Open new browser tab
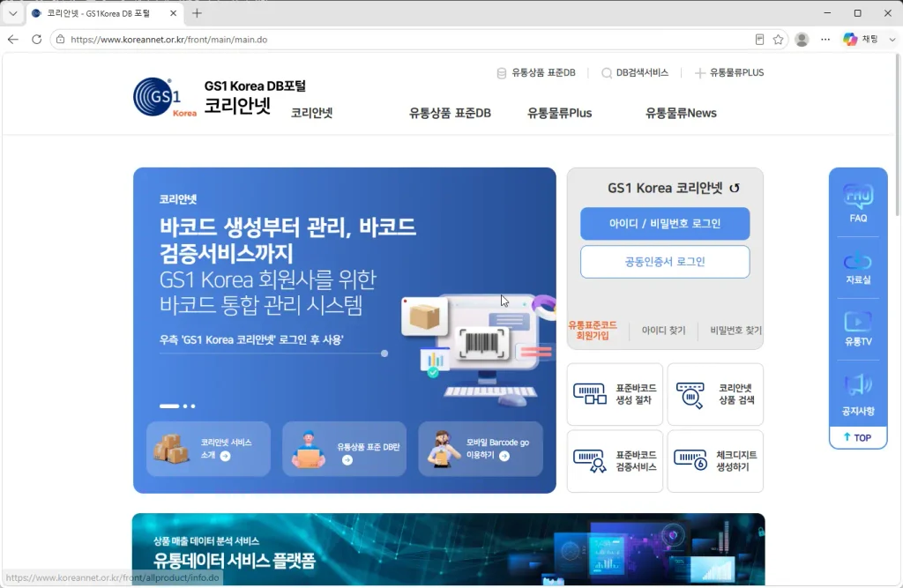The height and width of the screenshot is (588, 903). pos(197,12)
